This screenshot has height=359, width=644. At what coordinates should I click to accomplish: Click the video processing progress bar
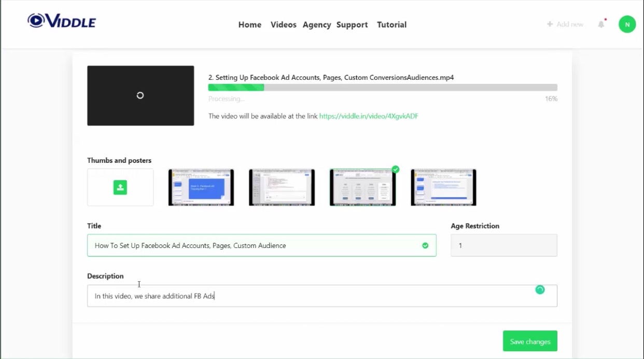tap(383, 88)
